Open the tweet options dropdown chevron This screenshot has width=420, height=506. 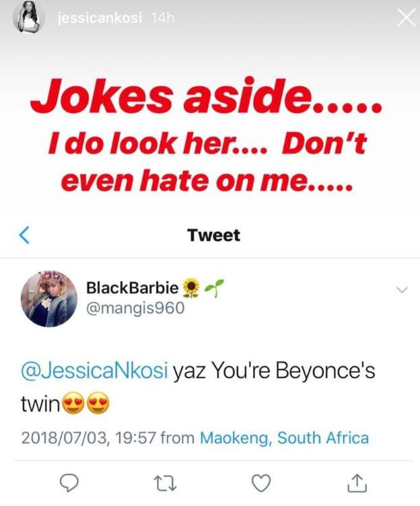tap(403, 290)
